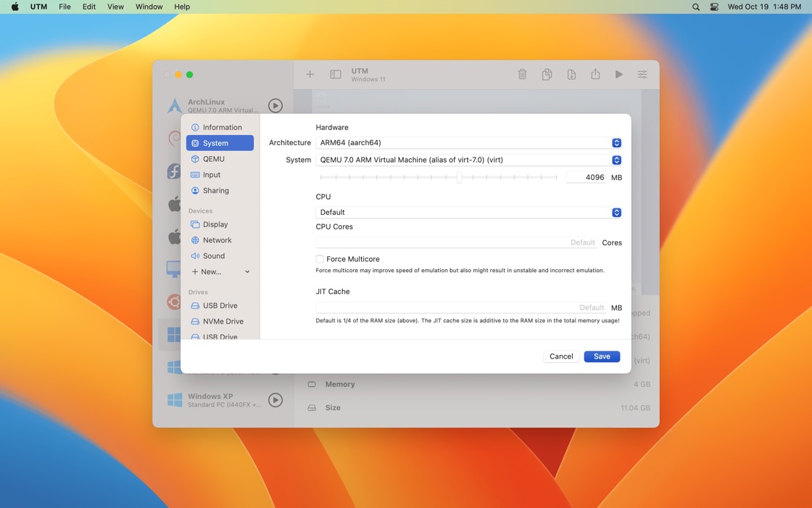Screen dimensions: 812x508
Task: Open the View menu
Action: click(115, 7)
